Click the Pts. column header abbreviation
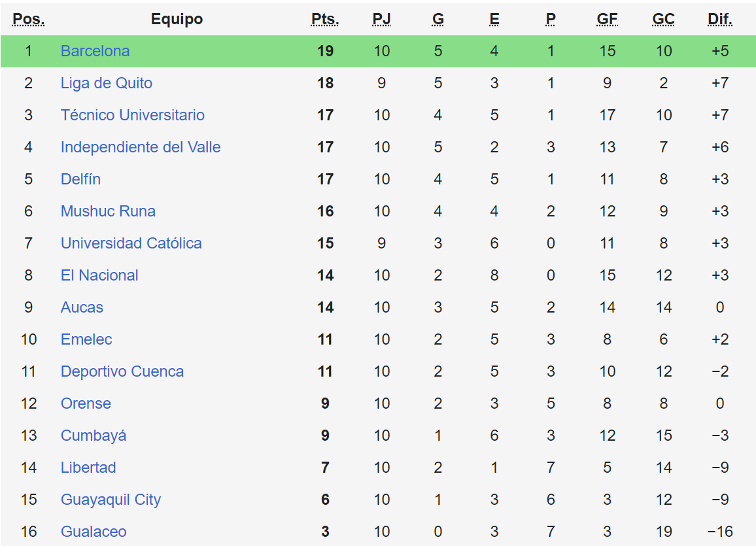 [325, 20]
